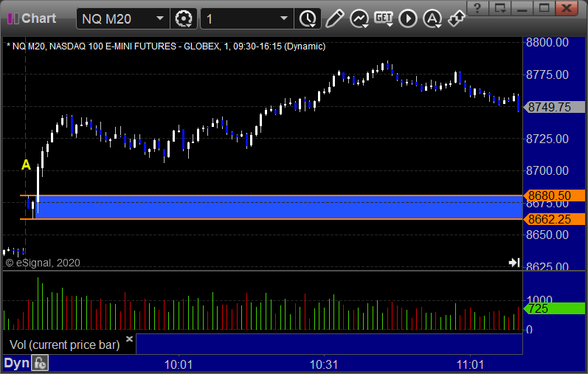Close the Vol study pane with X

(x=129, y=339)
